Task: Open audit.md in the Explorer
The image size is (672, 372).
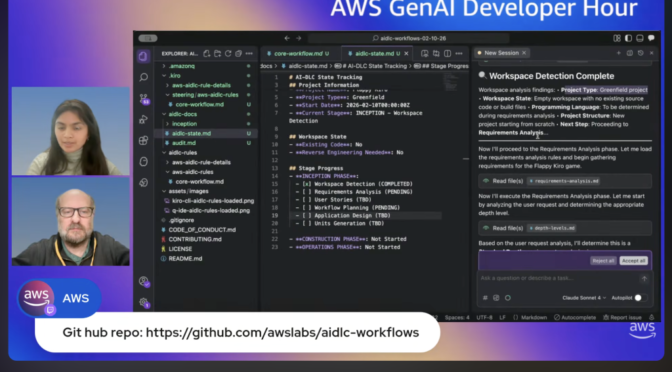Action: click(184, 143)
